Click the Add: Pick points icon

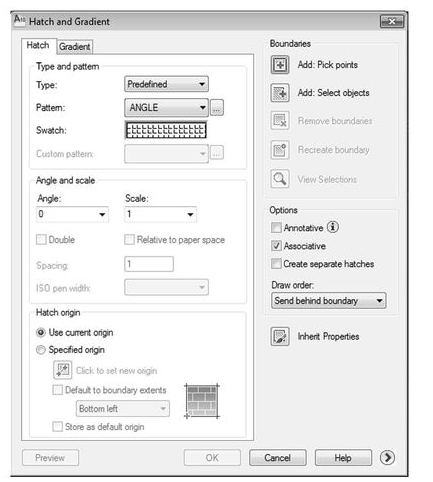[280, 65]
